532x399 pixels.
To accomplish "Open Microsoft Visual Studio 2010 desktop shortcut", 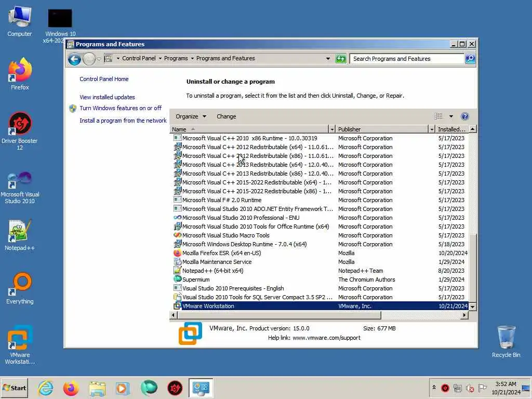I will (x=20, y=187).
